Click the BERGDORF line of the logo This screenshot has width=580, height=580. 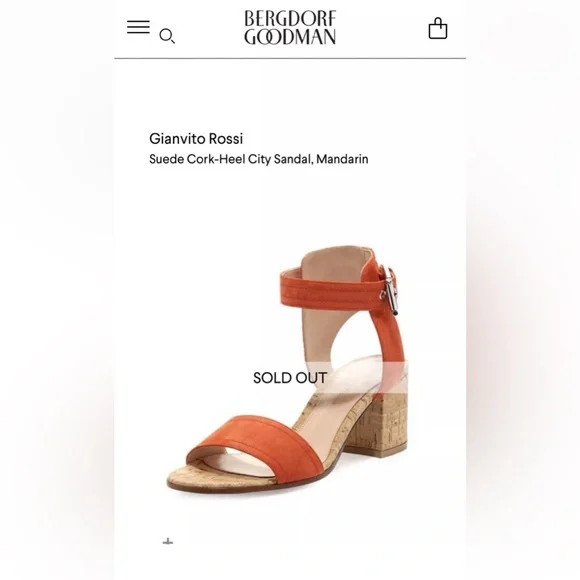coord(290,18)
